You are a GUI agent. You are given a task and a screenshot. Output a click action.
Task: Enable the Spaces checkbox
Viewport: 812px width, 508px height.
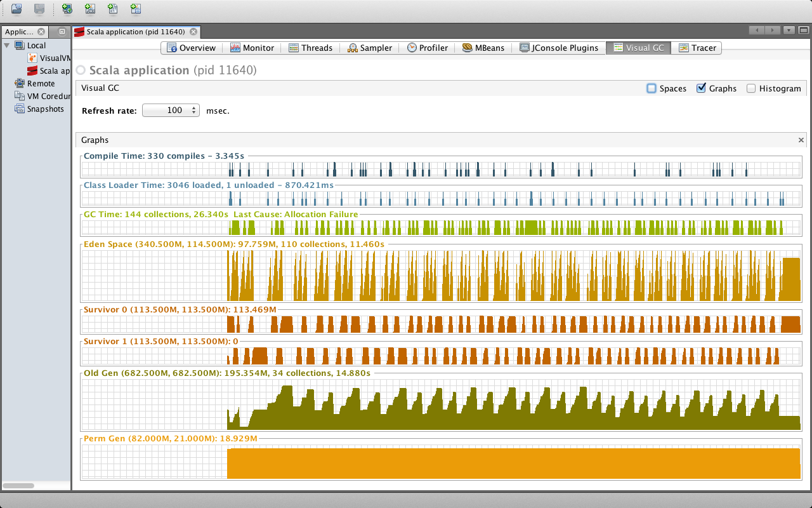click(x=652, y=88)
